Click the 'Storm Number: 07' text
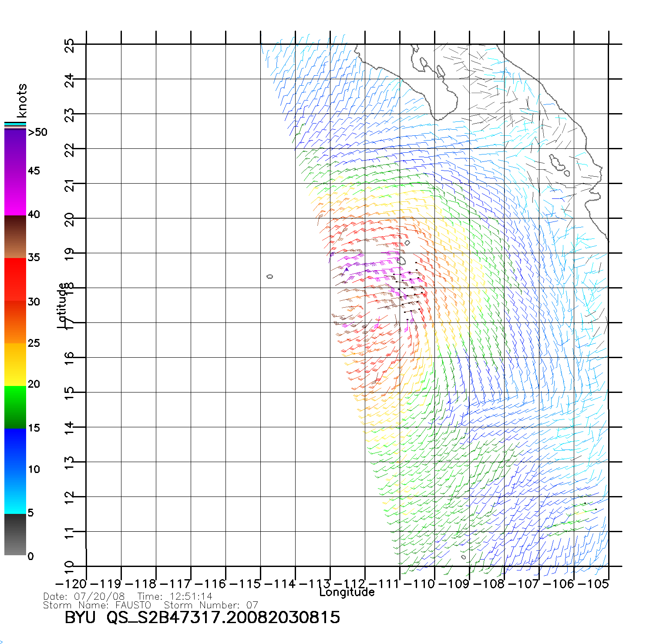The image size is (653, 644). pos(211,605)
